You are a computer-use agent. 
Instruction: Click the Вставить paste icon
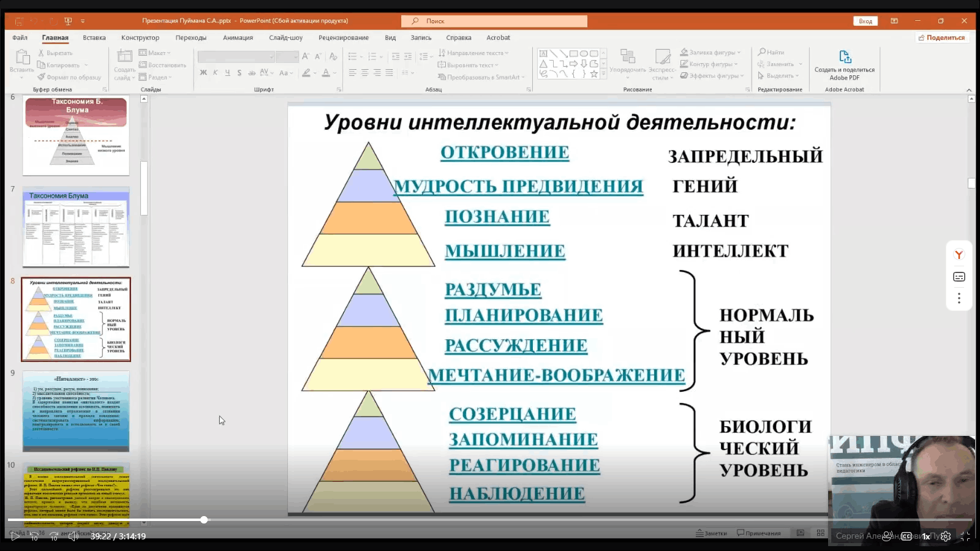tap(22, 58)
